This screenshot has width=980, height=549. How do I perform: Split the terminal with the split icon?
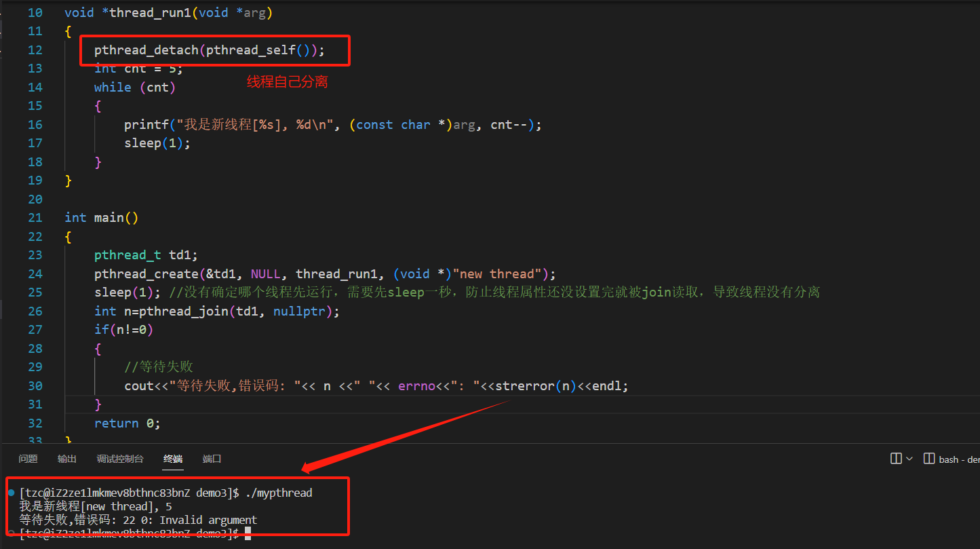(x=896, y=459)
